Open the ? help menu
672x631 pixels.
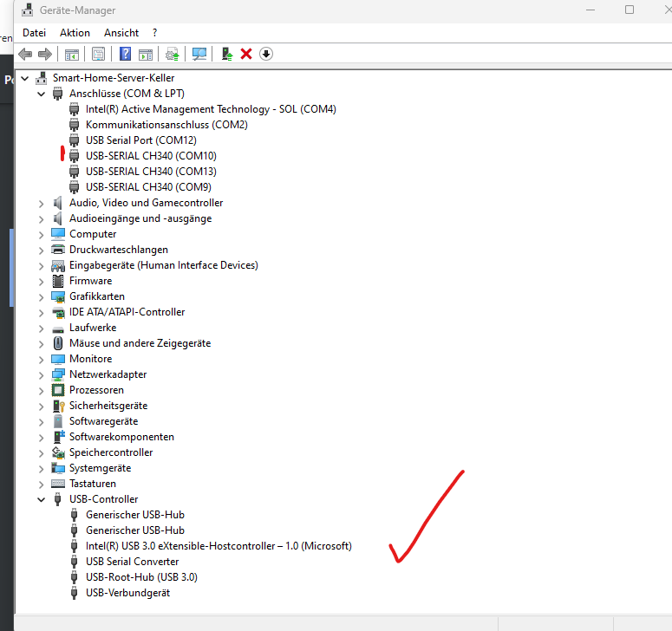coord(154,33)
